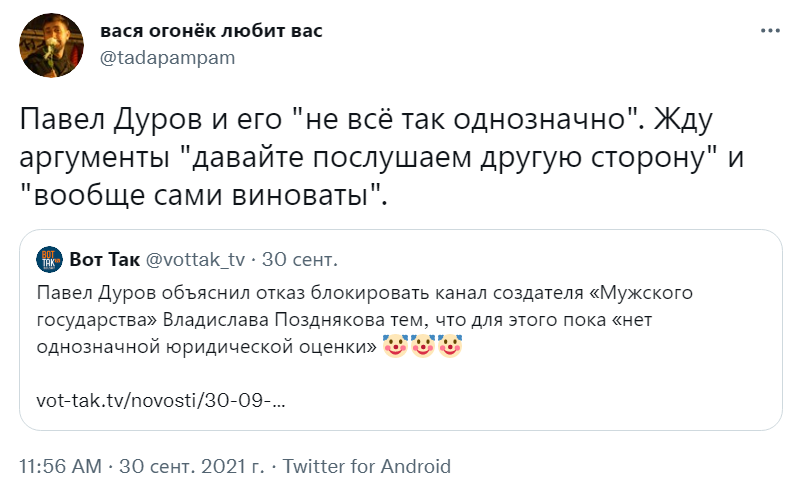Open the vot-tak.tv/novosti article link

161,397
